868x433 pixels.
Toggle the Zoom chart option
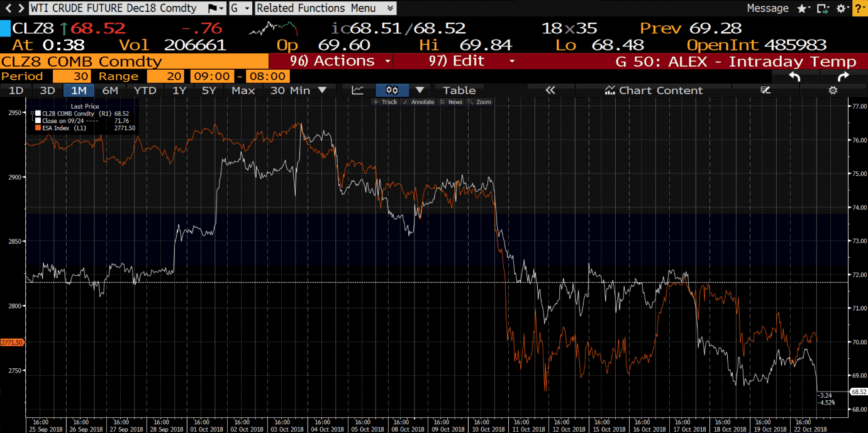481,102
